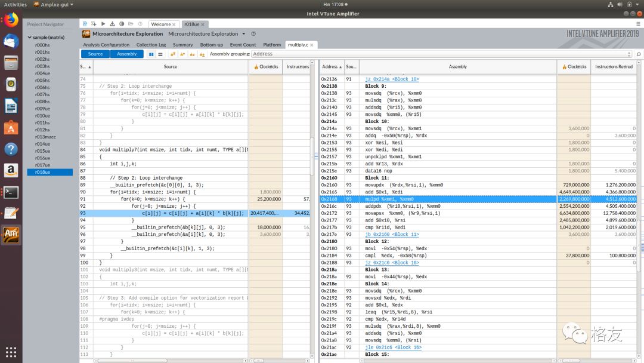Image resolution: width=644 pixels, height=363 pixels.
Task: Toggle the Source pane button
Action: coord(95,54)
